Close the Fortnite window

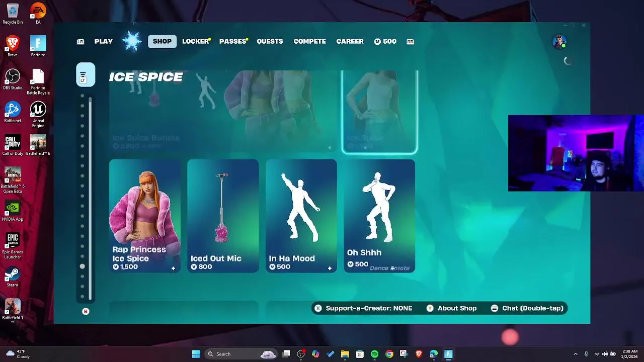point(584,25)
